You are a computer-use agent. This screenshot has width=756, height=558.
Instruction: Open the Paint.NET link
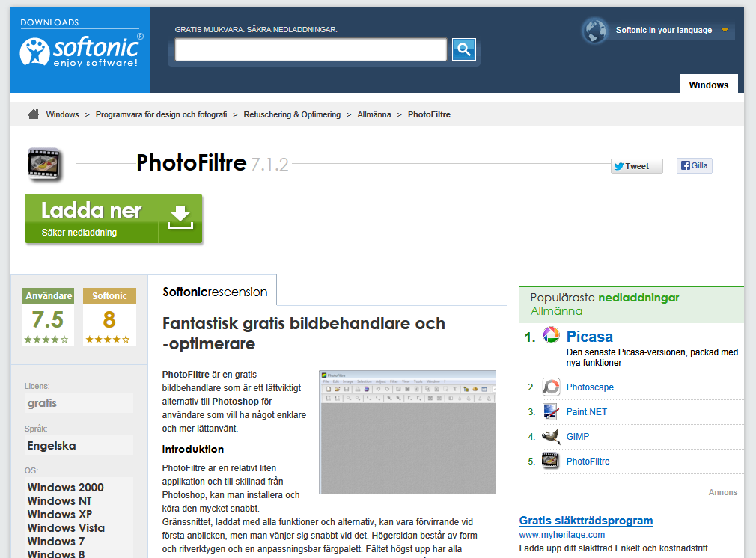587,412
